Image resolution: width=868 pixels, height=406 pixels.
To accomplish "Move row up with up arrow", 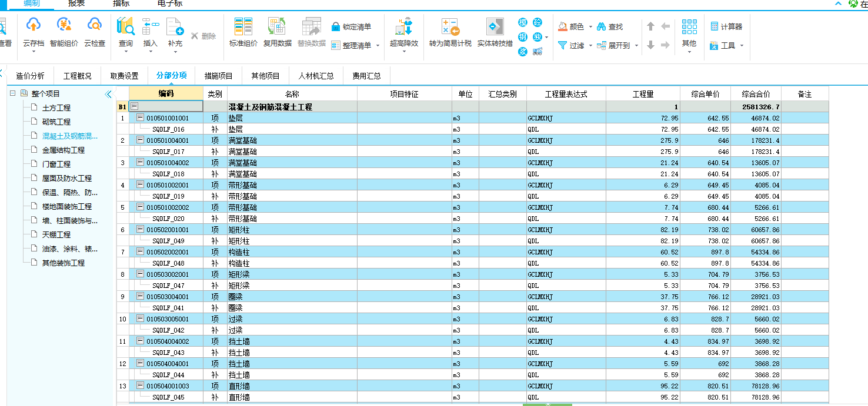I will pyautogui.click(x=650, y=26).
